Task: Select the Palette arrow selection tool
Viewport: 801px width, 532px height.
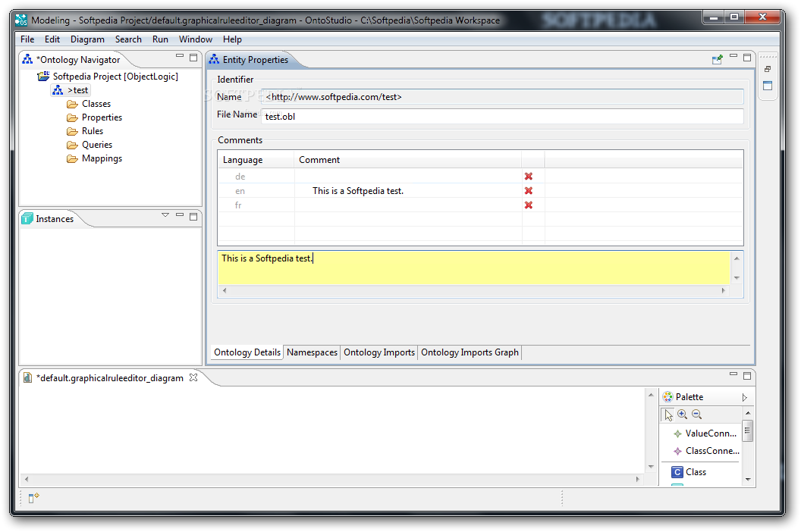Action: click(668, 415)
